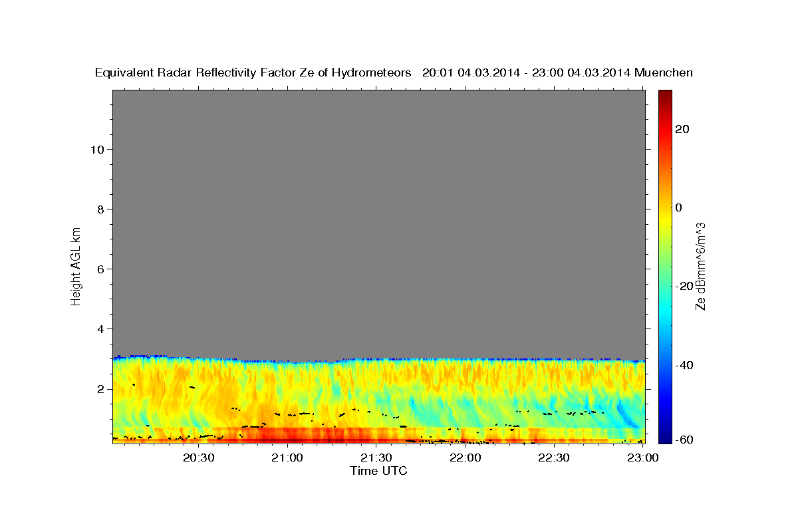Click the 'Ze dBmm^6/m^3' colorbar label

point(700,266)
